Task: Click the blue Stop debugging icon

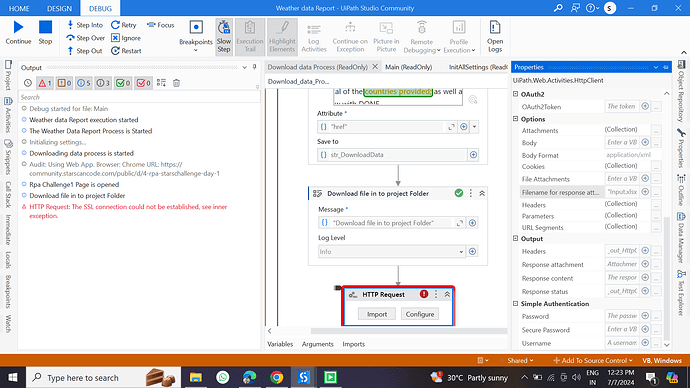Action: click(x=45, y=27)
